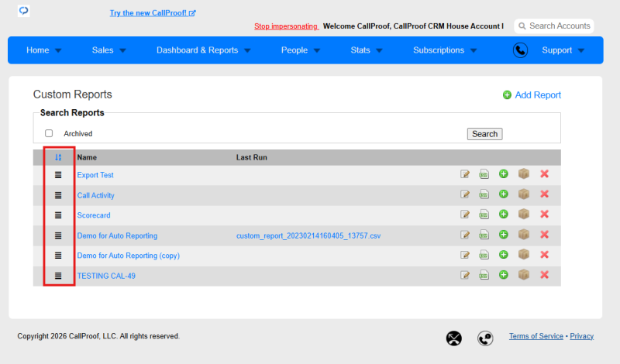The height and width of the screenshot is (364, 620).
Task: Delete the Call Activity report
Action: [x=545, y=194]
